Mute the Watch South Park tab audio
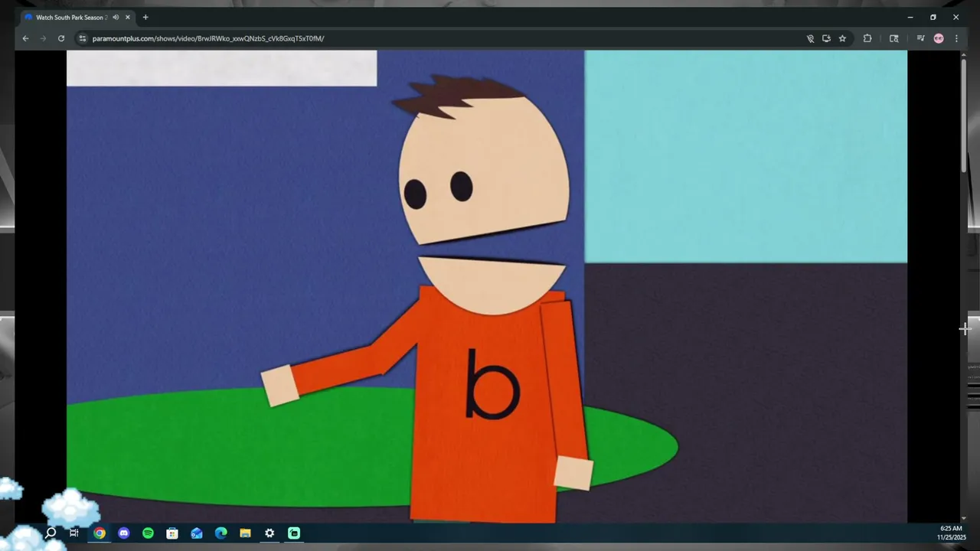 [x=116, y=17]
